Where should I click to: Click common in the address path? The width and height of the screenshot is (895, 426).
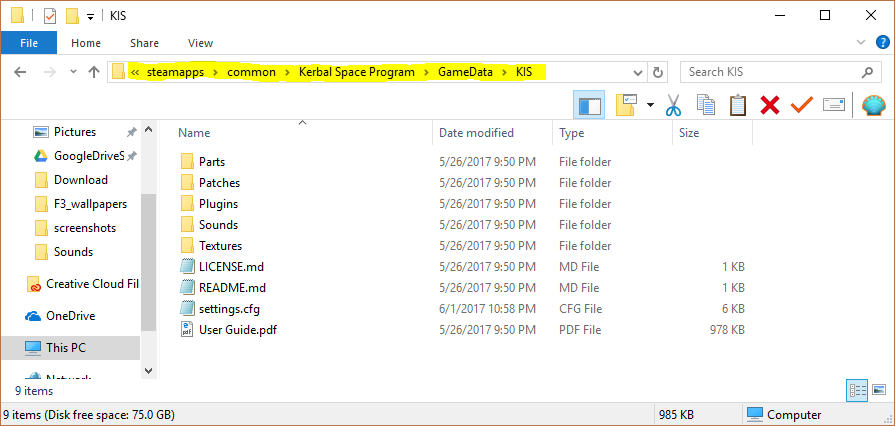(251, 72)
